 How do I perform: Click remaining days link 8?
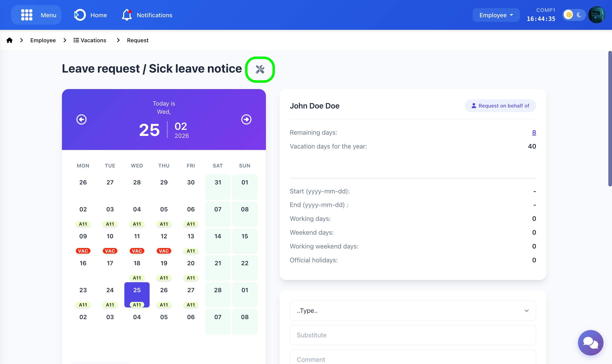(x=534, y=132)
